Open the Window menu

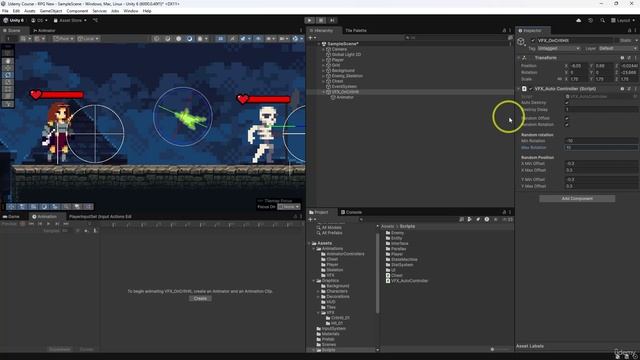[131, 11]
